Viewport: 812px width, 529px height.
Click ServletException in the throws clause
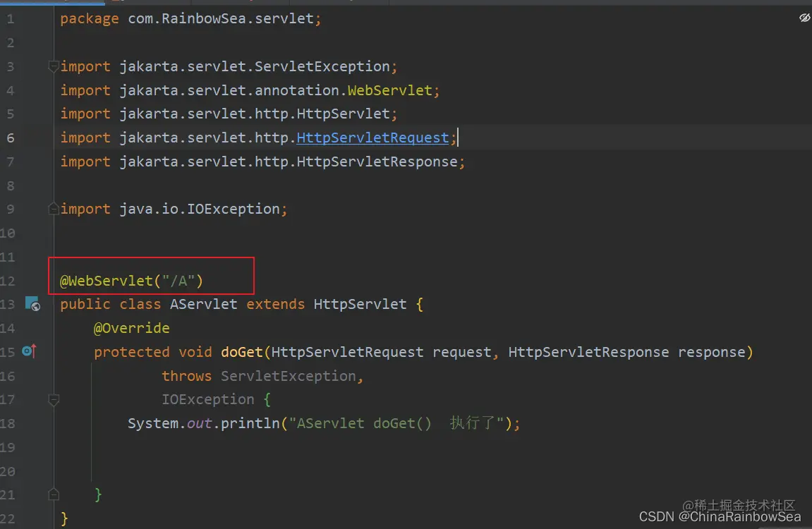[x=289, y=376]
